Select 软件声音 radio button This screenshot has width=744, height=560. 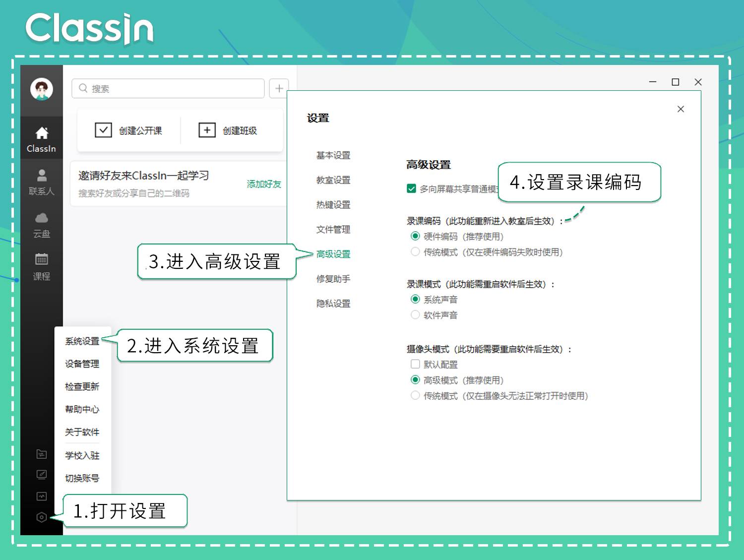click(x=415, y=314)
